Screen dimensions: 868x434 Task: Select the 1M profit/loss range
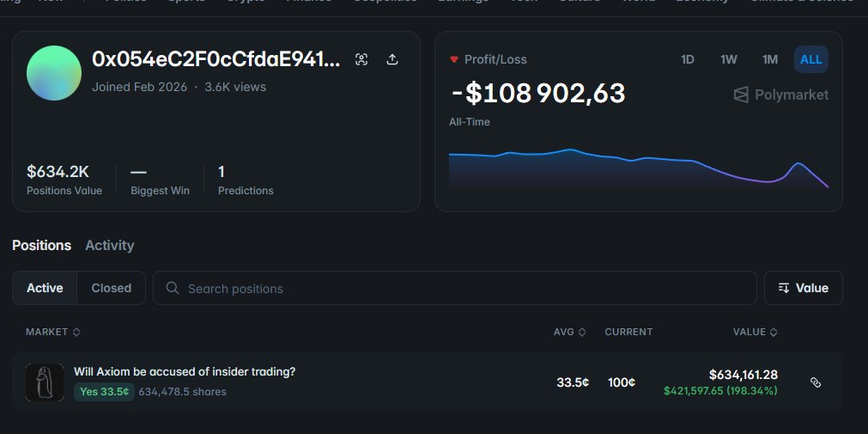click(x=770, y=59)
